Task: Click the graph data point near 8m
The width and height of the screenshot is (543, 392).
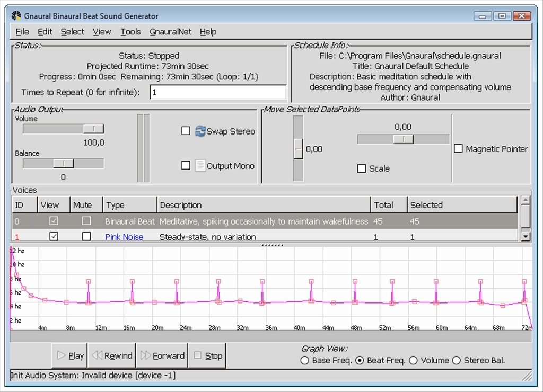Action: (66, 302)
